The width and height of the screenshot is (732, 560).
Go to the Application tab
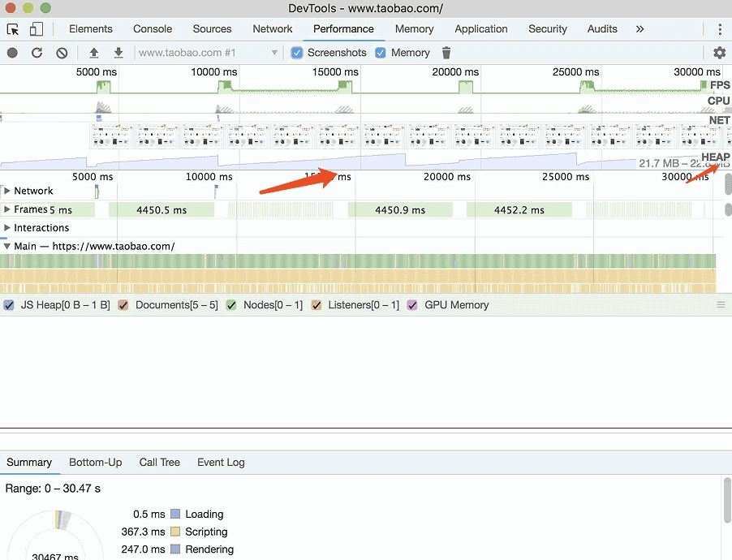[x=481, y=29]
